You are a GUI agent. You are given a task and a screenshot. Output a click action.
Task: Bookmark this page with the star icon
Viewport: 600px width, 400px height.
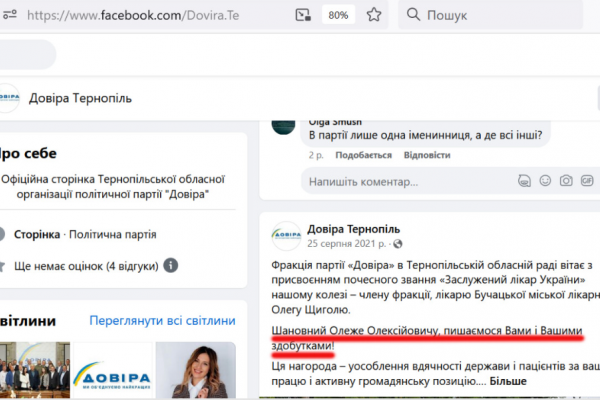pyautogui.click(x=374, y=15)
